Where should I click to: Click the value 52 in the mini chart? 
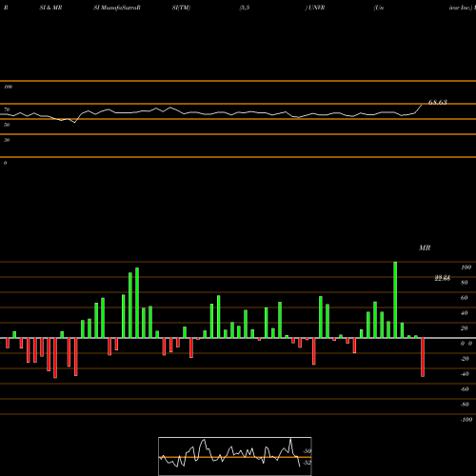click(307, 463)
